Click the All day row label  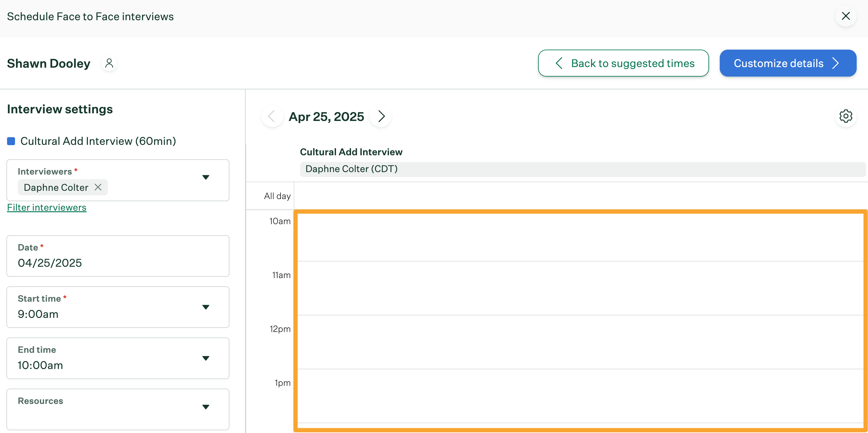coord(277,196)
